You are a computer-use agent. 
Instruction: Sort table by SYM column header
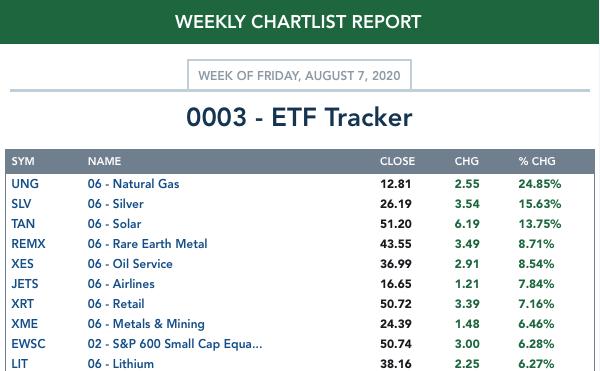coord(23,161)
